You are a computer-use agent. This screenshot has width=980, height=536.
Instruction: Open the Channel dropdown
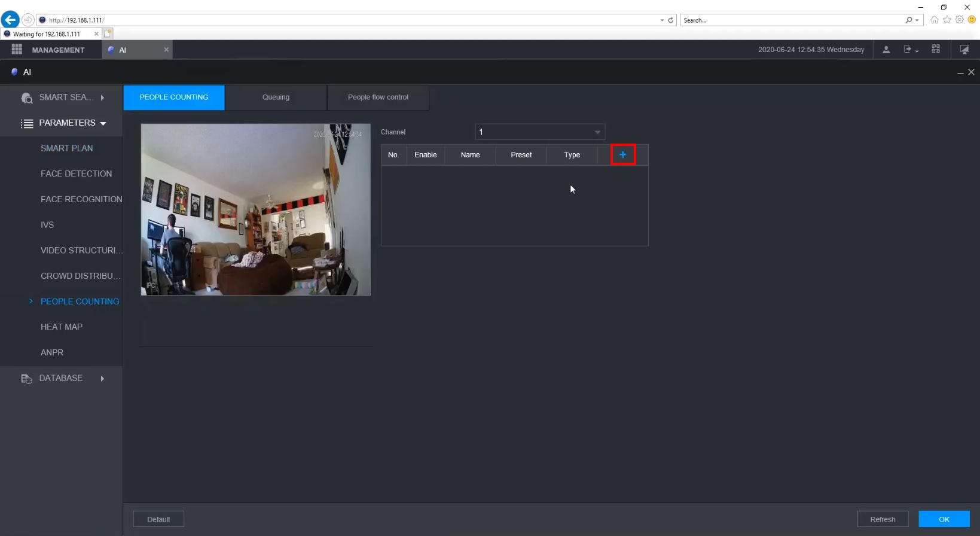click(x=539, y=132)
